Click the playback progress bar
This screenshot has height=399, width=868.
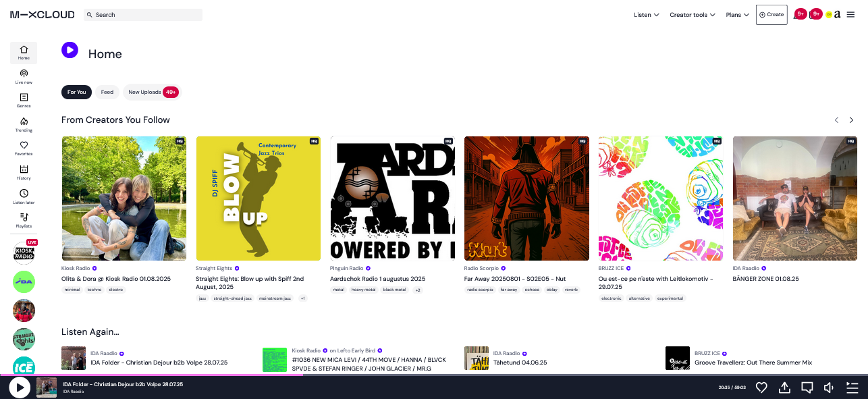point(434,375)
